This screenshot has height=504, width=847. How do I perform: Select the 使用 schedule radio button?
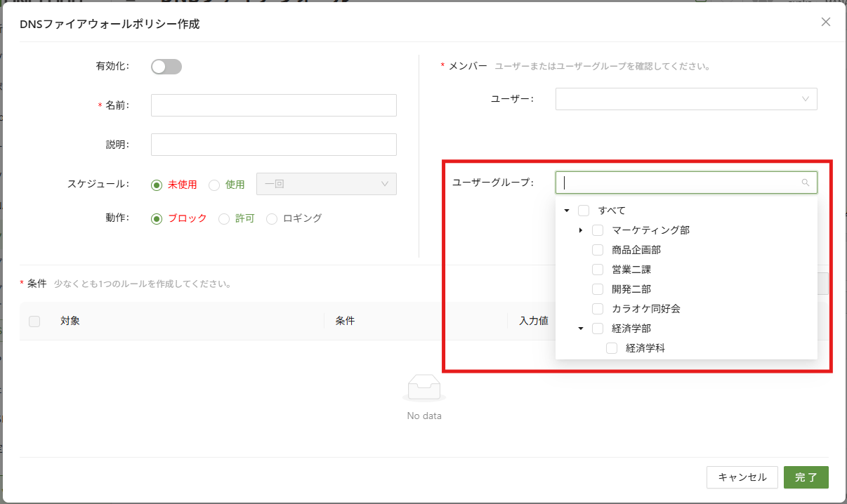pyautogui.click(x=215, y=185)
